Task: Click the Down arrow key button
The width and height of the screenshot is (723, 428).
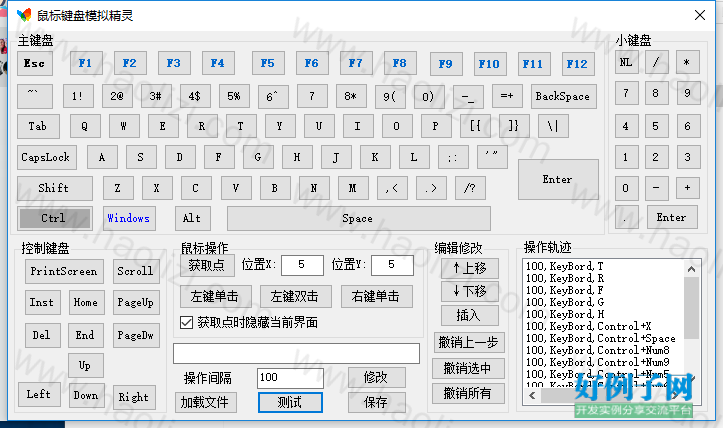Action: coord(87,395)
